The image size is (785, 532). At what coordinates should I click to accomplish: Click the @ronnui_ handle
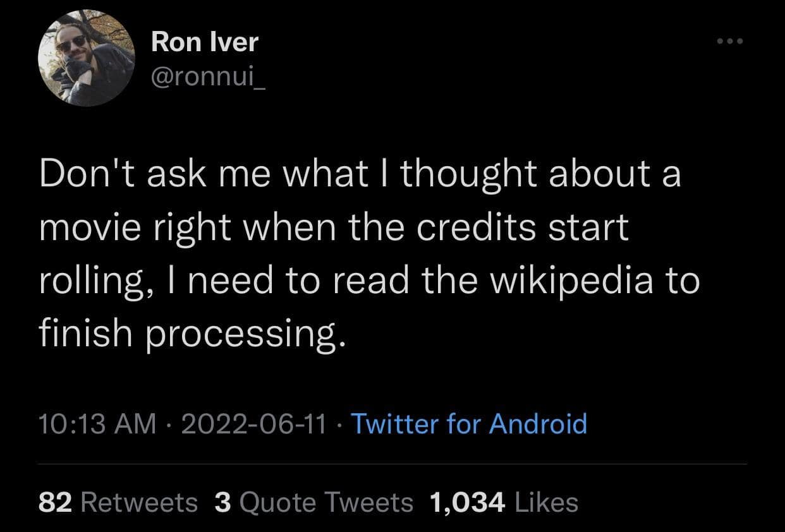(208, 79)
